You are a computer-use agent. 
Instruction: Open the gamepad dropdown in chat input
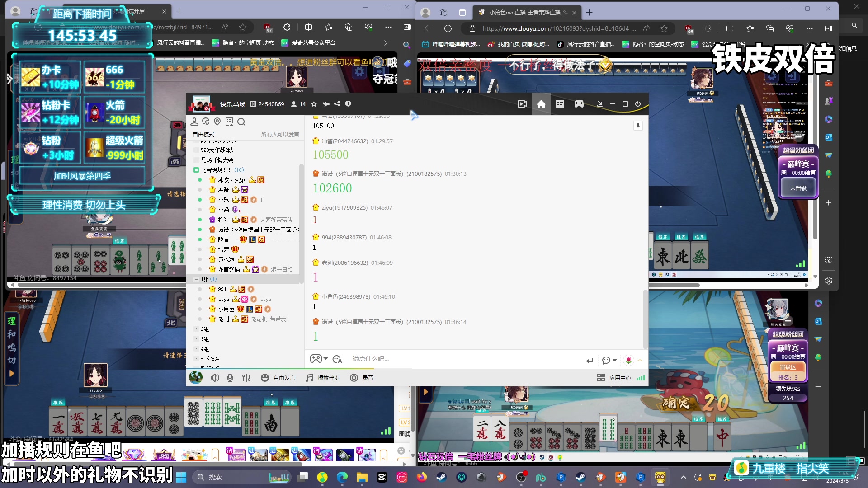319,359
